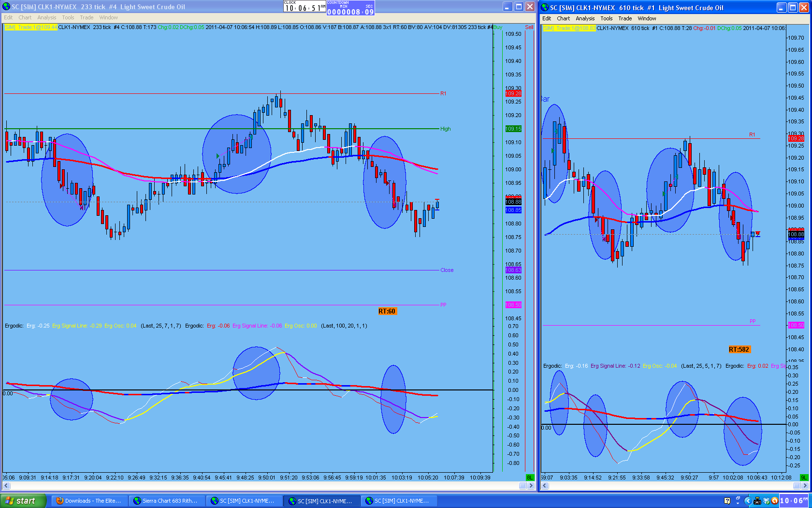
Task: Click the 610 tick window globe icon
Action: point(545,8)
